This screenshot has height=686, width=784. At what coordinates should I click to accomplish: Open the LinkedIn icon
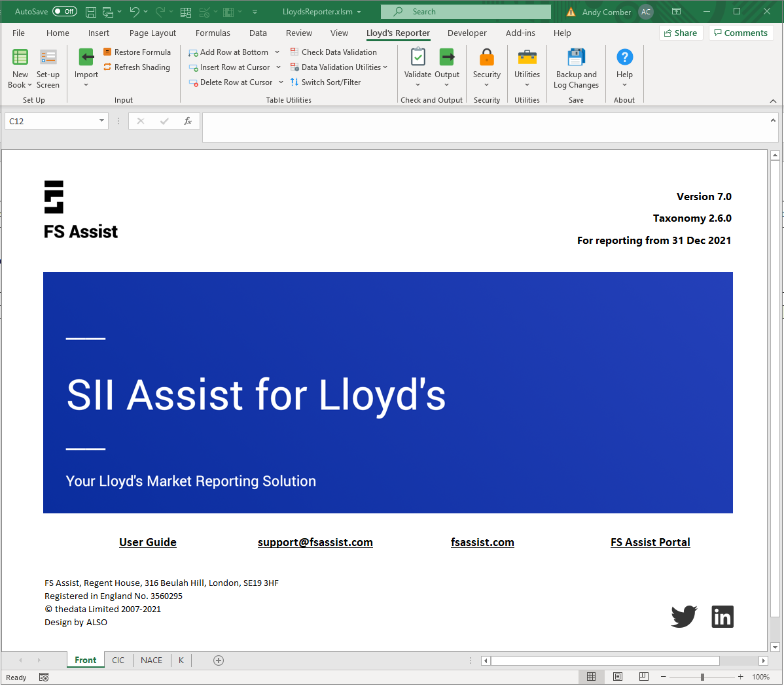click(722, 617)
